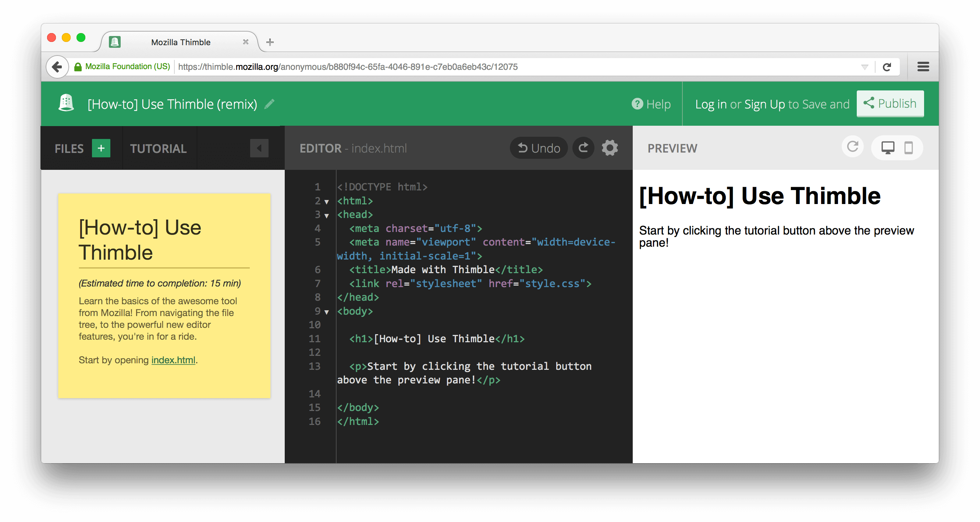Click the Sign Up link

(x=764, y=104)
